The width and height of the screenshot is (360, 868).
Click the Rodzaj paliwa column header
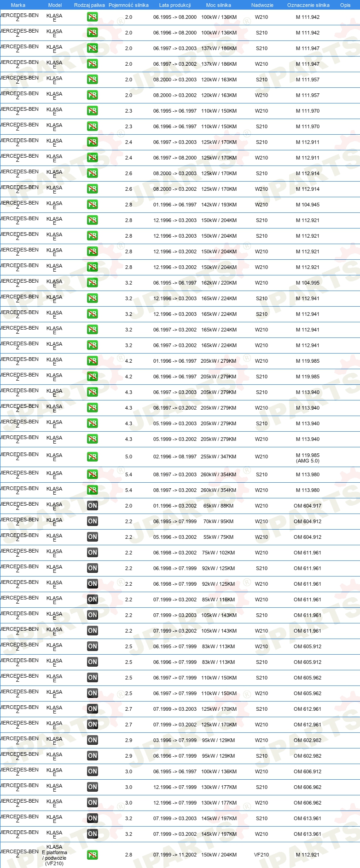(x=89, y=5)
